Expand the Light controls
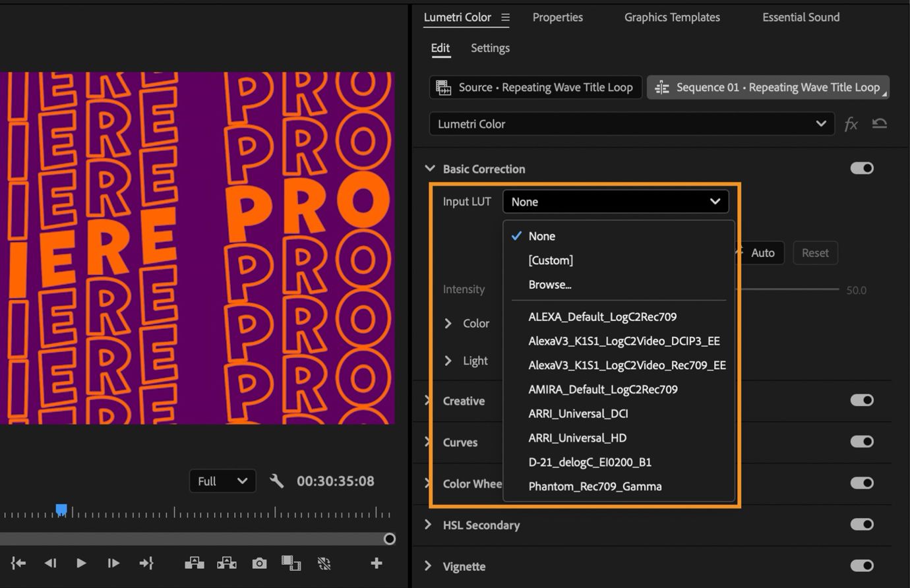This screenshot has width=910, height=588. pos(448,361)
